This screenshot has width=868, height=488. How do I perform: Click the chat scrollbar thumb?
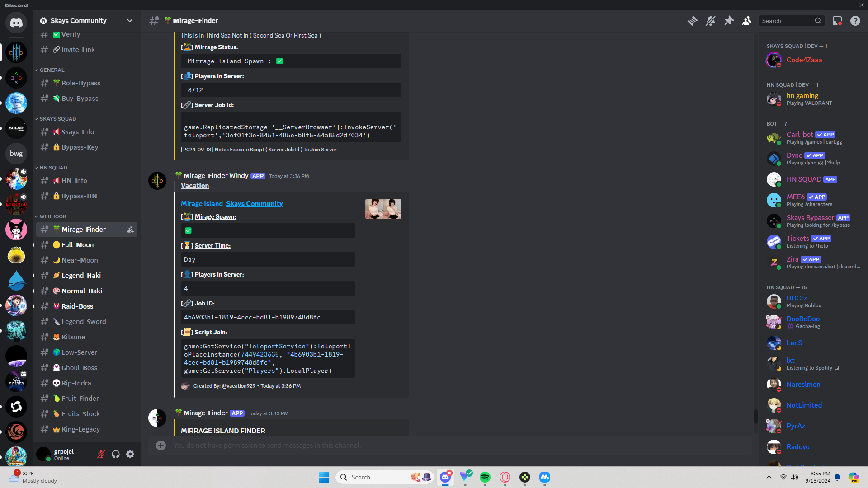coord(755,416)
